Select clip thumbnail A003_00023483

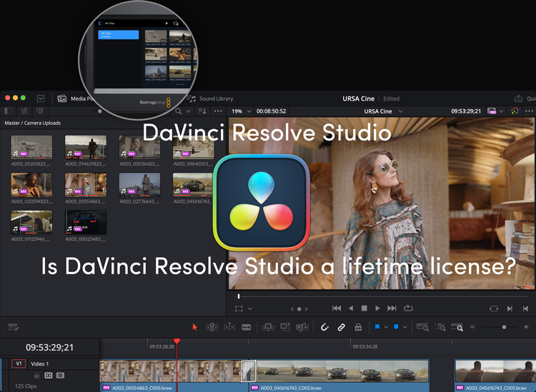click(x=86, y=222)
